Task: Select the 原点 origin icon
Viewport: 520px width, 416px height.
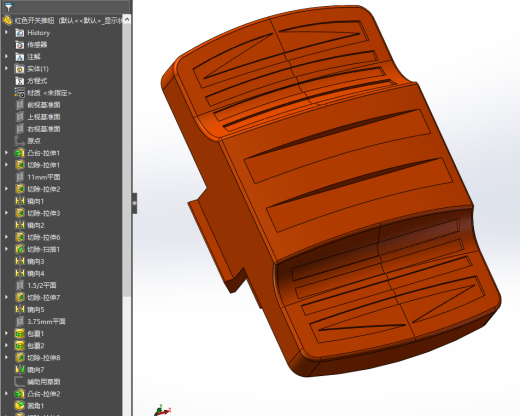Action: click(x=20, y=141)
